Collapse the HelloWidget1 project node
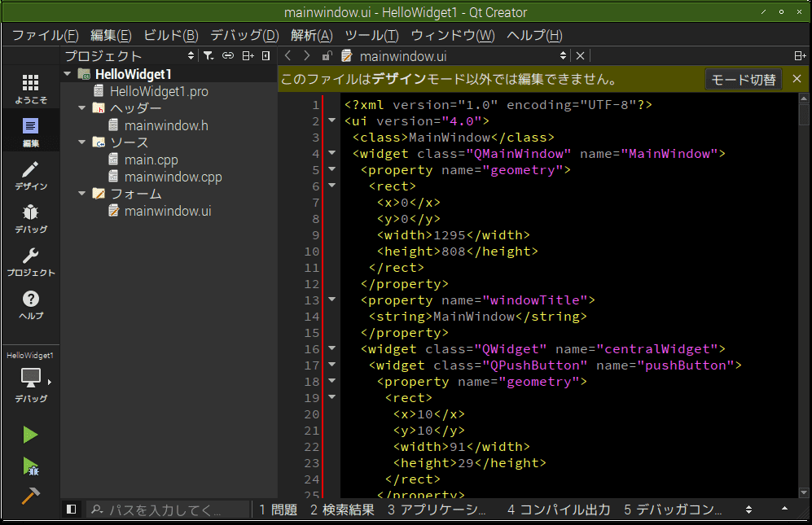Viewport: 812px width, 525px height. (68, 74)
